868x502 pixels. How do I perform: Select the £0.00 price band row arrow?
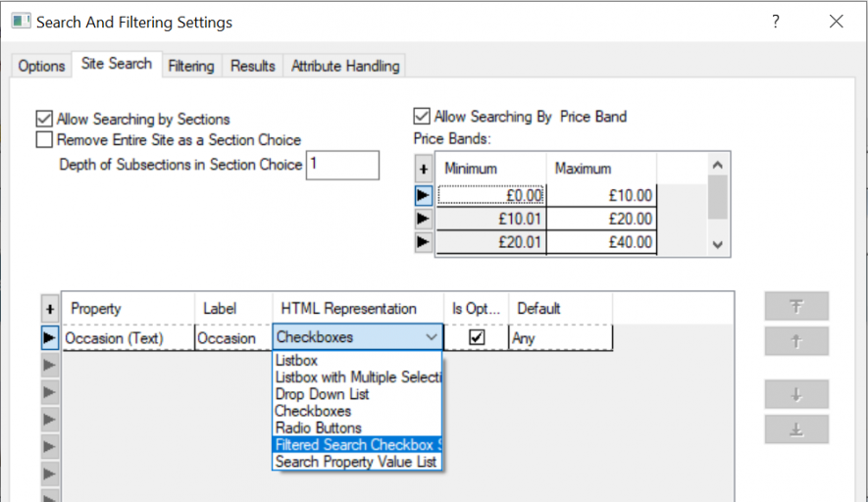pyautogui.click(x=424, y=195)
